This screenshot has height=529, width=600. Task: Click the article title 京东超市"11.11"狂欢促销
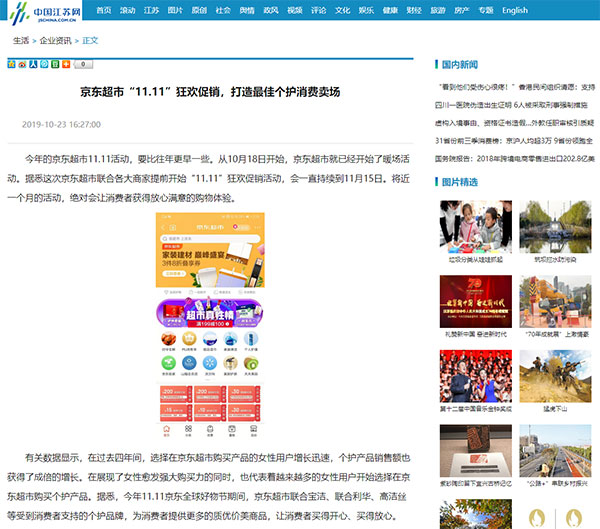click(210, 92)
